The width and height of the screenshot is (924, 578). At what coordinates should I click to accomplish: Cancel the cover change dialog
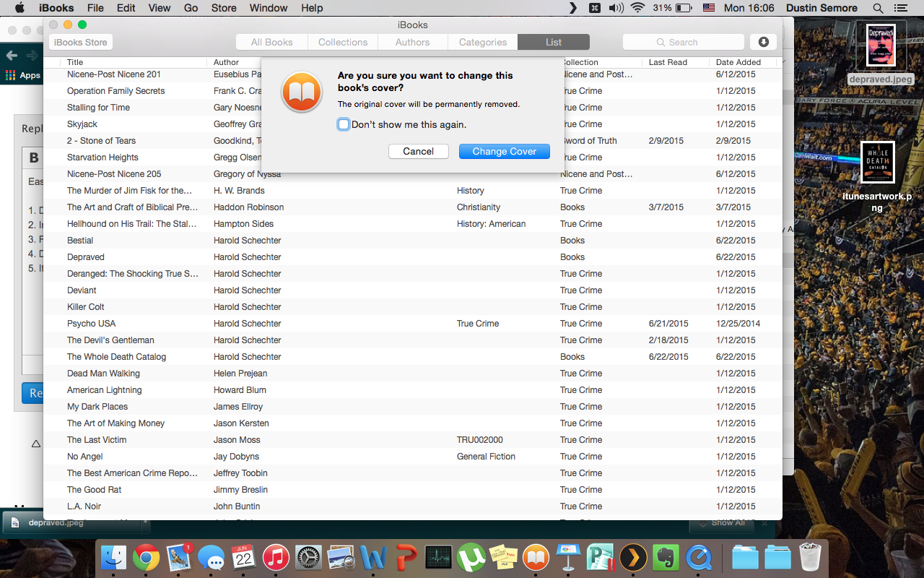(x=419, y=152)
